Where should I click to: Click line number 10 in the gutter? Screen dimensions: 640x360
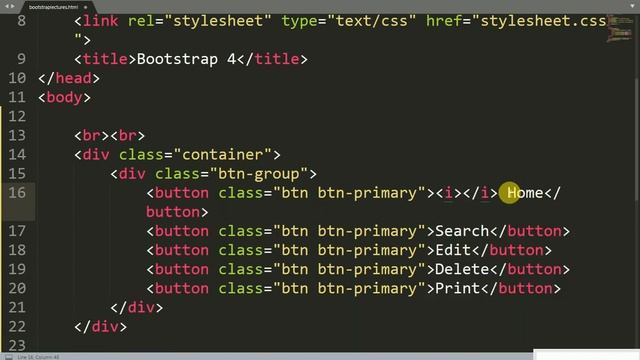pos(17,78)
